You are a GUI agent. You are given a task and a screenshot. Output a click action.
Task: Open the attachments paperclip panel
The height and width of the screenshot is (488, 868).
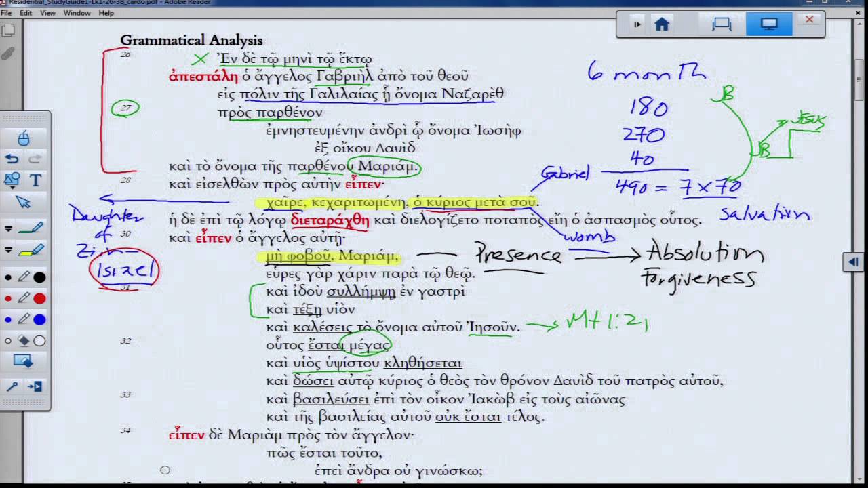click(8, 54)
